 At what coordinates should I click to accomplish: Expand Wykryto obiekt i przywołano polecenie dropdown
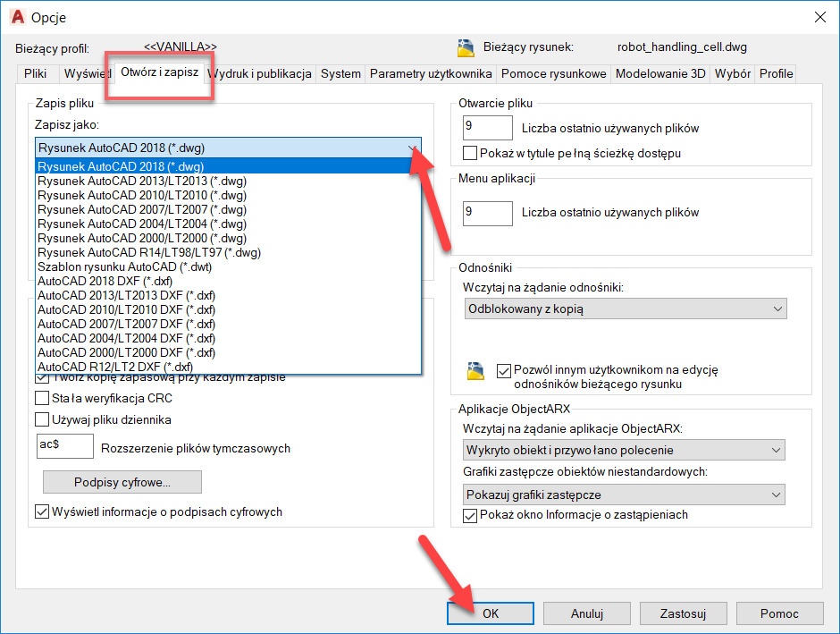coord(625,450)
